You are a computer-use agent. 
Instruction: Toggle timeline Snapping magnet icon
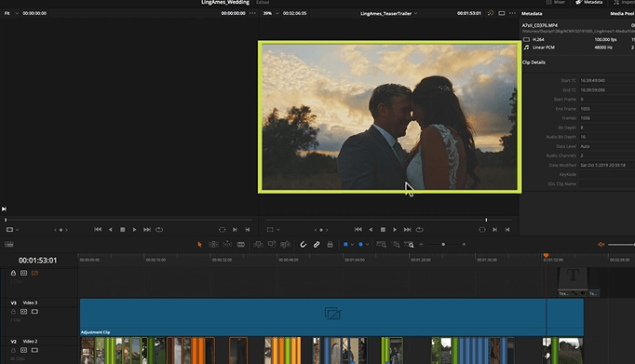coord(303,245)
